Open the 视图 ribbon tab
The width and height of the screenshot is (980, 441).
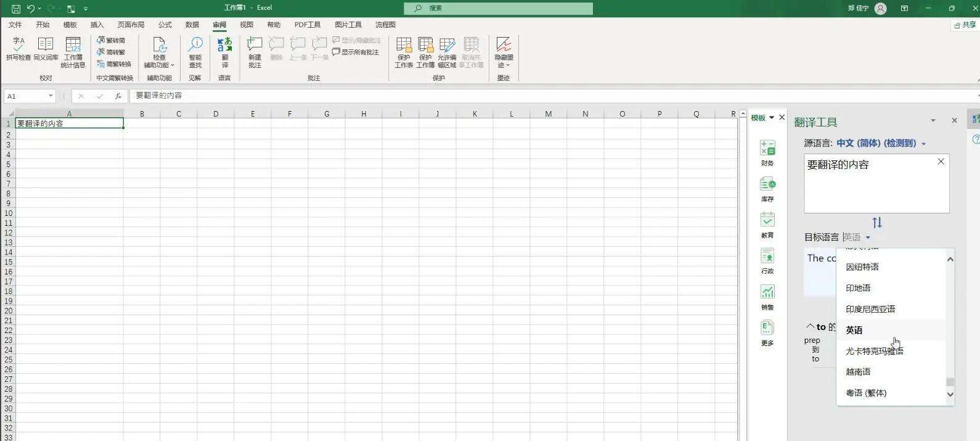pos(247,25)
